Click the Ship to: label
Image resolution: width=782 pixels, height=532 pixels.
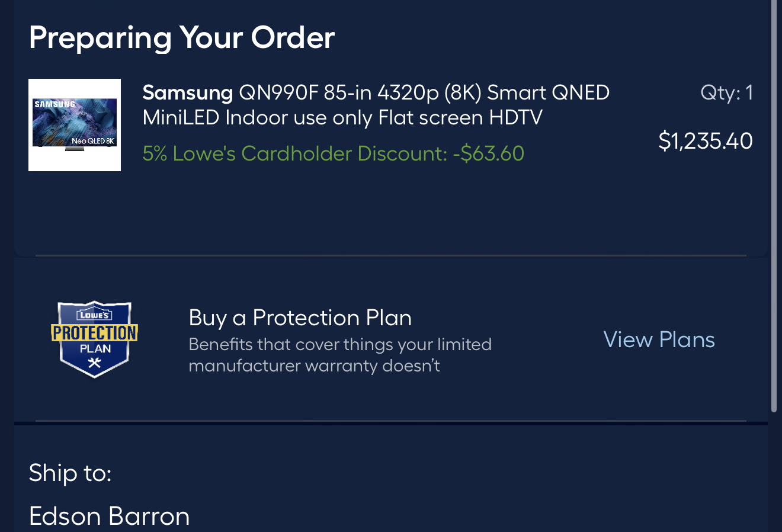(x=70, y=473)
